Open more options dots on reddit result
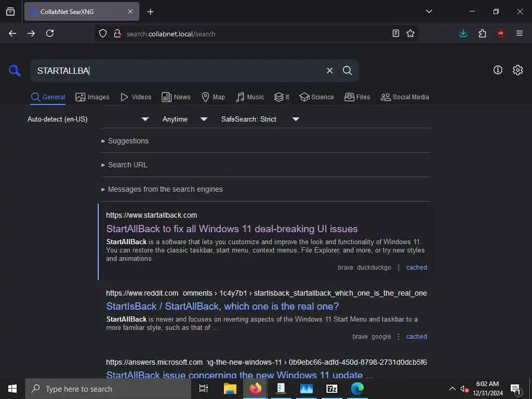532x399 pixels. click(398, 337)
